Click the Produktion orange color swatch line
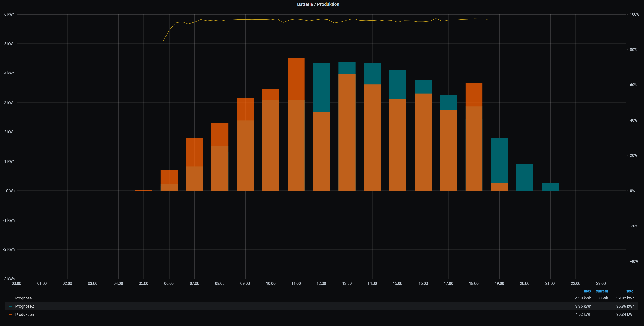The image size is (644, 326). (10, 315)
